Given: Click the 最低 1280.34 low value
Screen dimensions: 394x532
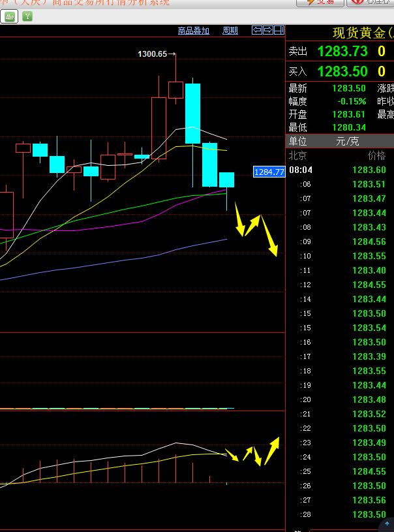Looking at the screenshot, I should pos(349,127).
